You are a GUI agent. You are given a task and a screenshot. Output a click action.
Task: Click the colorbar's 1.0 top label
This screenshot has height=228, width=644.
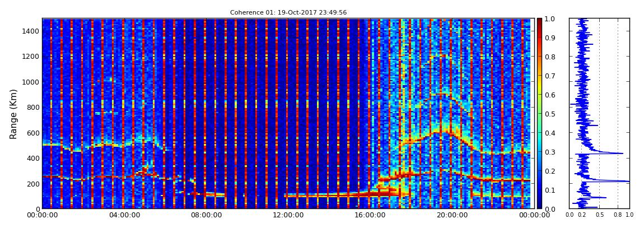tap(549, 19)
